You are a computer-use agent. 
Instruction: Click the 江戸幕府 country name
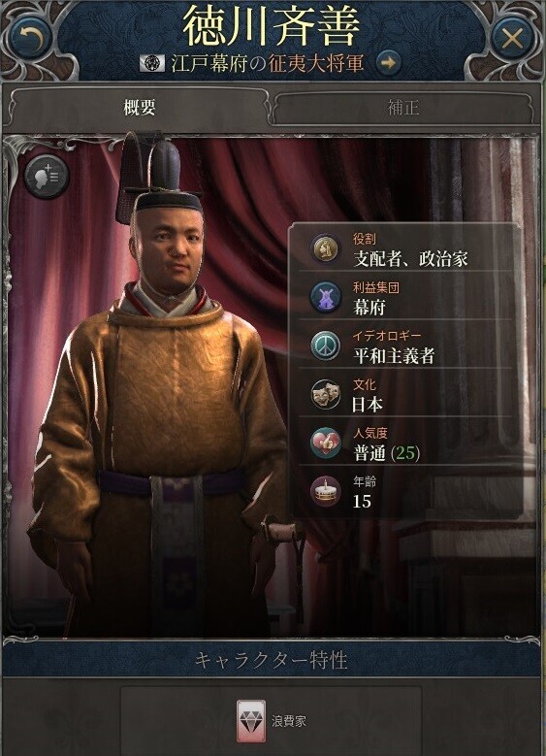click(x=209, y=63)
